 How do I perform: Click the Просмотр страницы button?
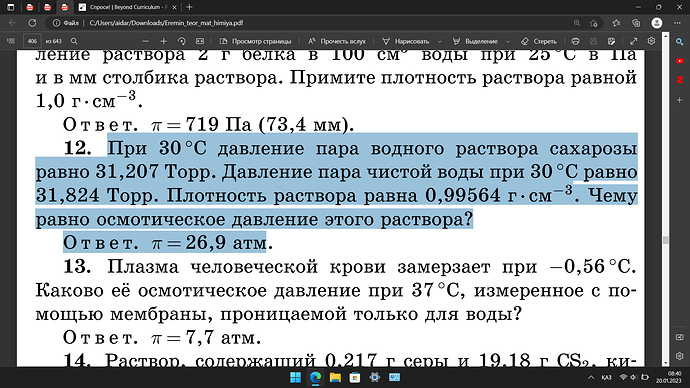click(256, 41)
